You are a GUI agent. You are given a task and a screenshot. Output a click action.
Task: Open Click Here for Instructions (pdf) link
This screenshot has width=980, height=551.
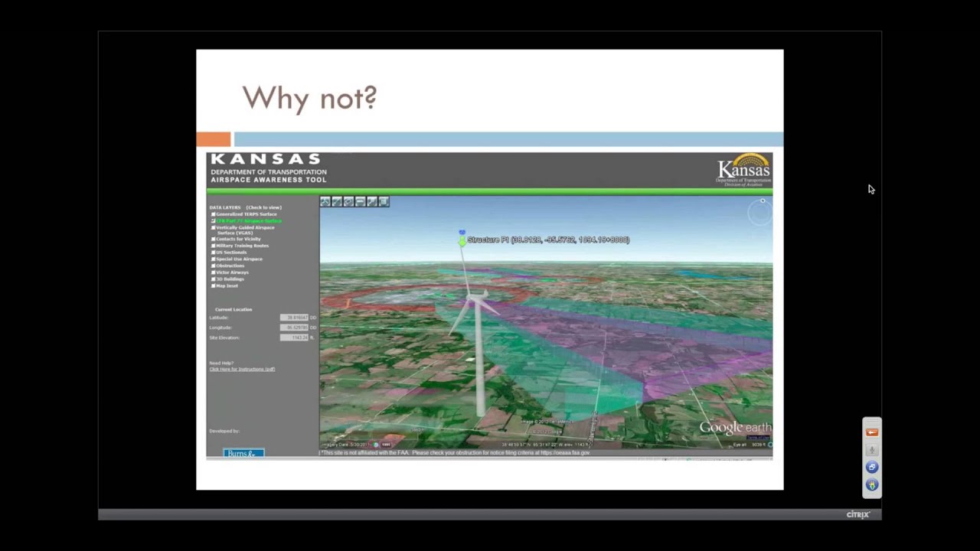pos(242,369)
